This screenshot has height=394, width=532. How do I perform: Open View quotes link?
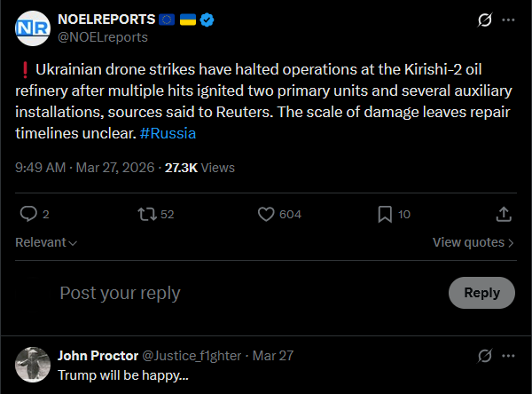coord(473,242)
